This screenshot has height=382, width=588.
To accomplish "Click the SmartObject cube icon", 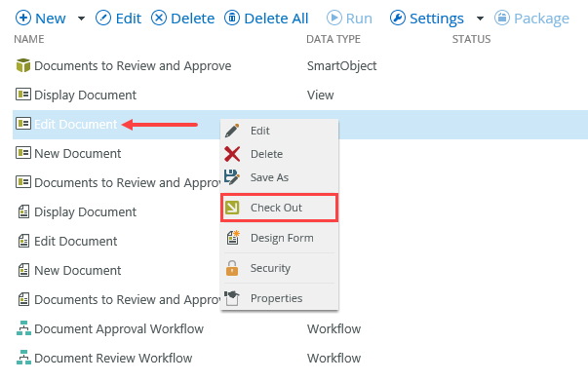I will pos(23,65).
